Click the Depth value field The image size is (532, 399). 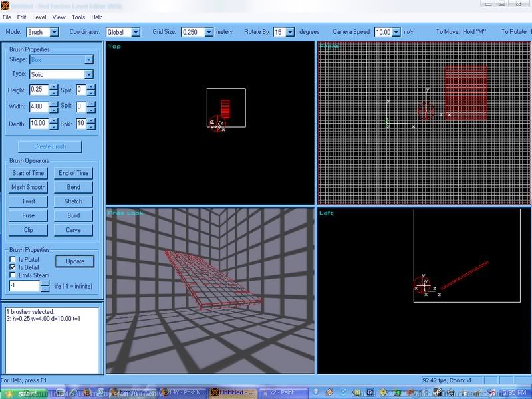tap(39, 124)
